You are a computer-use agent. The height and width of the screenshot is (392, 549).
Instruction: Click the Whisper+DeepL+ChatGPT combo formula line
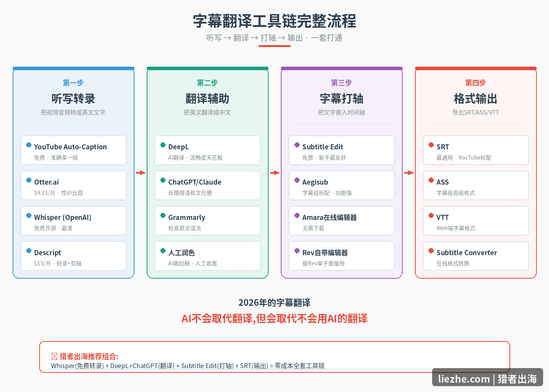pos(188,366)
